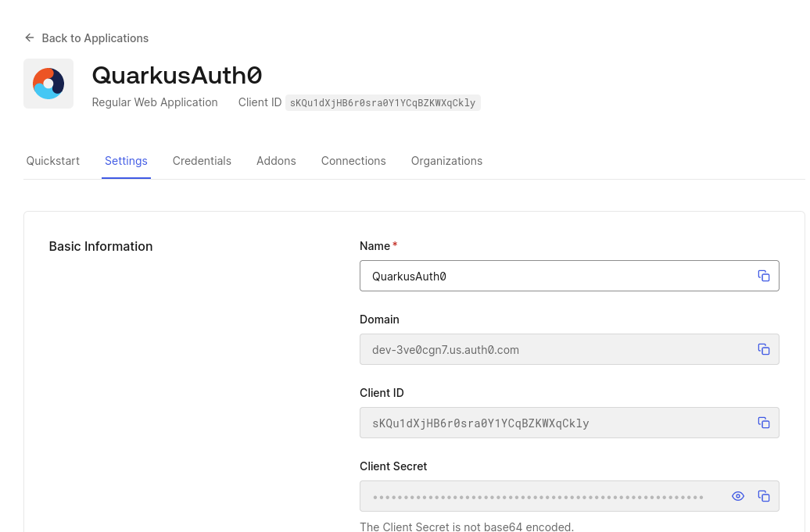Click the 'Client Secret is not base64 encoded' note

click(x=467, y=527)
